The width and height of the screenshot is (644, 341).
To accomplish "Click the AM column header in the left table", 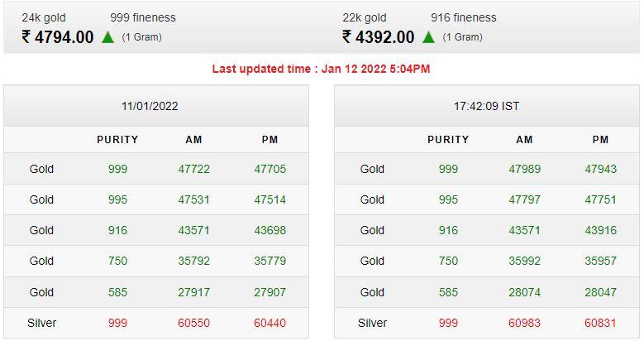I will tap(193, 140).
